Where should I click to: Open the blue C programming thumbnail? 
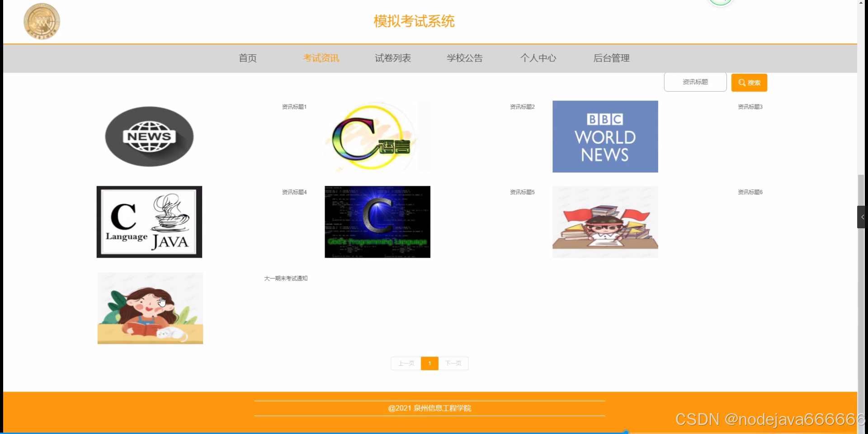click(x=377, y=222)
